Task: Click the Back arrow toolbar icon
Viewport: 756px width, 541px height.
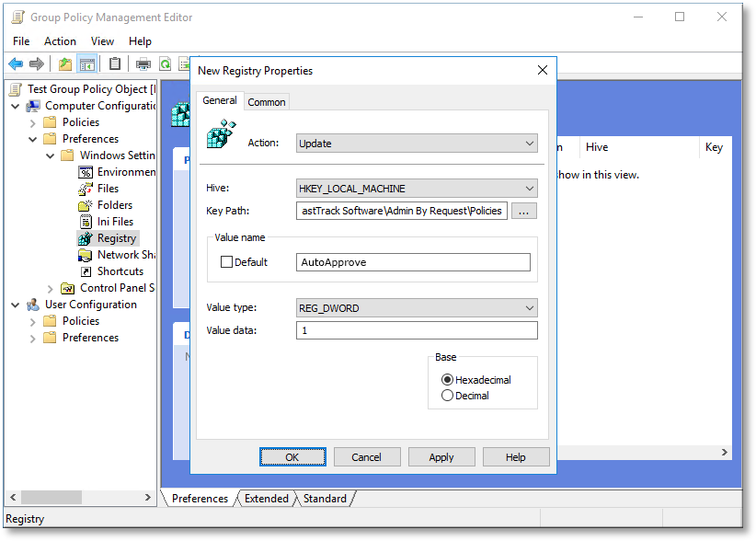Action: pos(16,63)
